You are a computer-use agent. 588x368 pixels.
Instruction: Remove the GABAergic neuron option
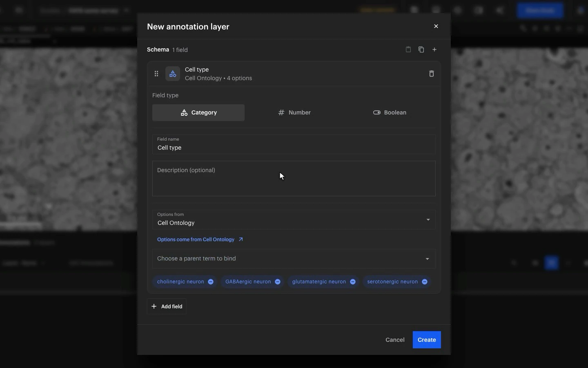tap(278, 282)
